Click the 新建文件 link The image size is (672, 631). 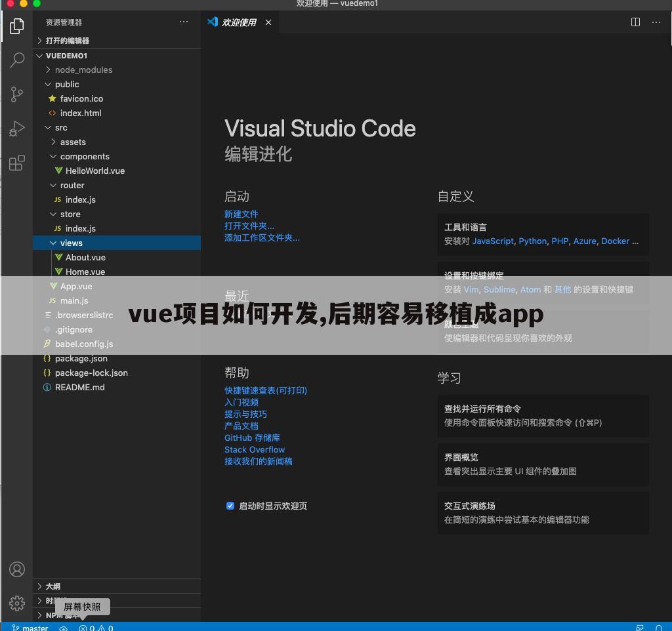pyautogui.click(x=241, y=214)
